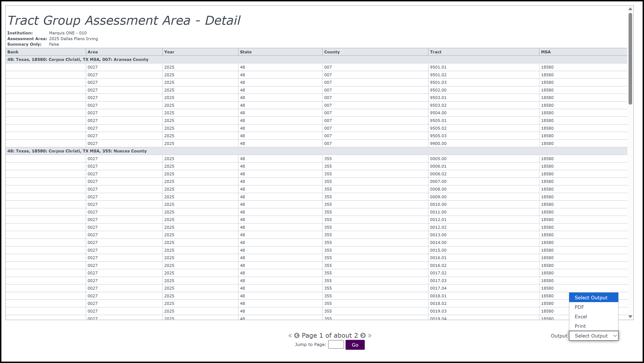
Task: Click the Jump to Page input field
Action: pos(336,344)
